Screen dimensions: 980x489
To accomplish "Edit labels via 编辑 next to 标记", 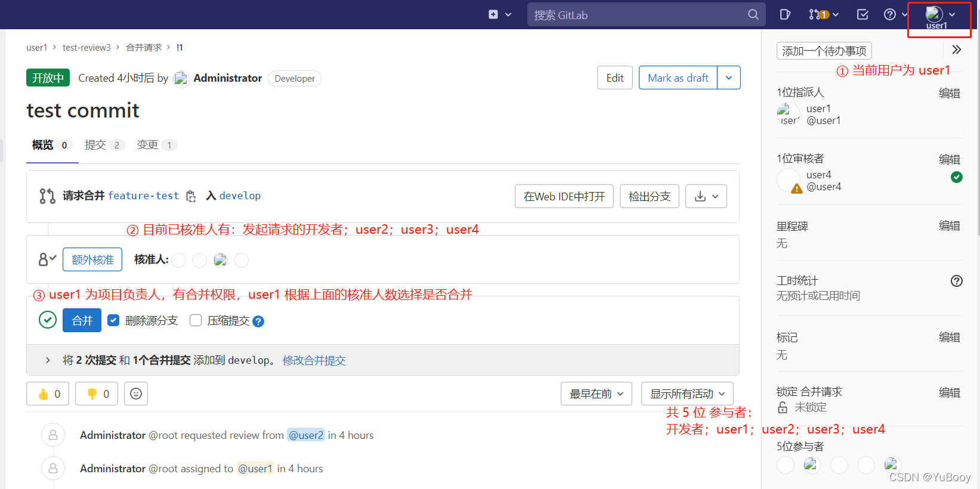I will (950, 337).
